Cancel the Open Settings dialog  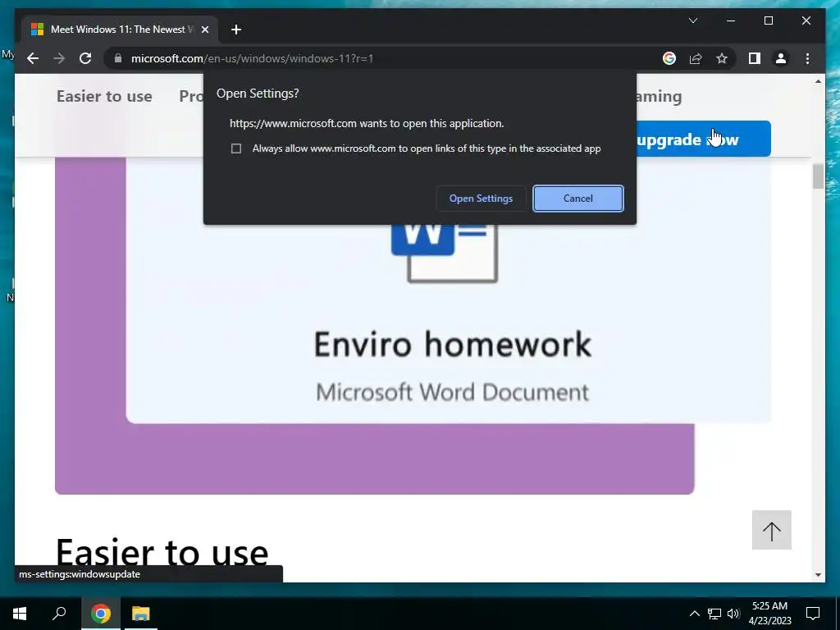pyautogui.click(x=578, y=199)
